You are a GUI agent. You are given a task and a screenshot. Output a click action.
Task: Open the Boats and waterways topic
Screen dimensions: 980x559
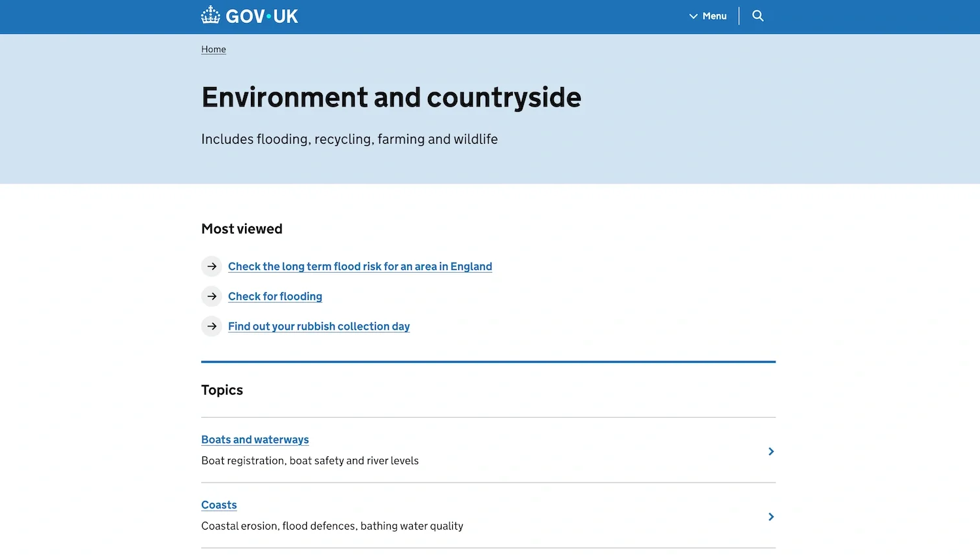click(x=255, y=439)
